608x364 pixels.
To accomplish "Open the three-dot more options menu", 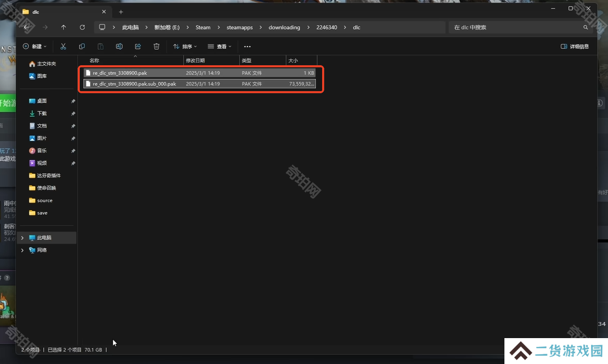I will coord(248,47).
